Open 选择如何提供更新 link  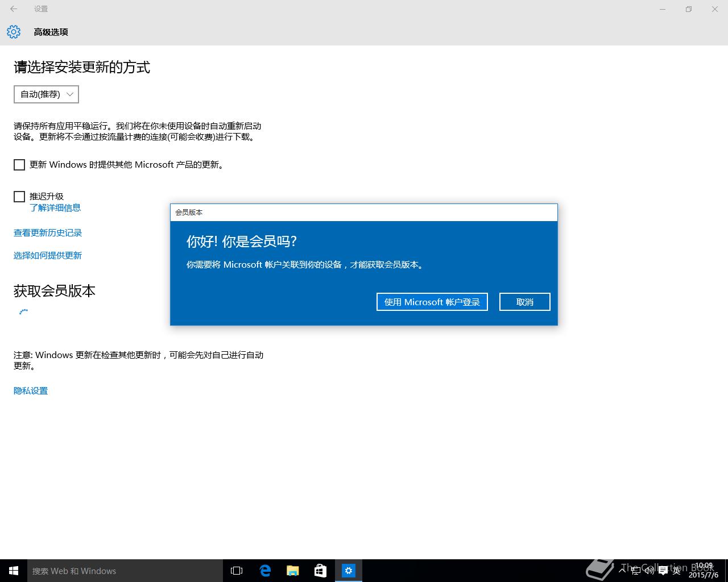[x=48, y=256]
